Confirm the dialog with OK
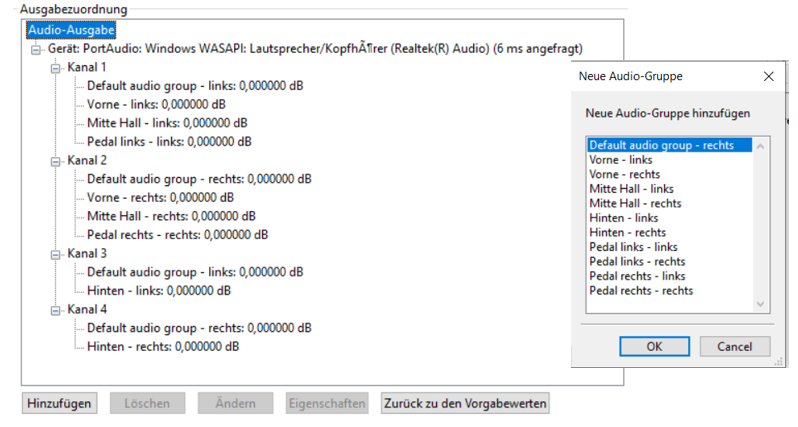This screenshot has height=427, width=798. pos(653,347)
